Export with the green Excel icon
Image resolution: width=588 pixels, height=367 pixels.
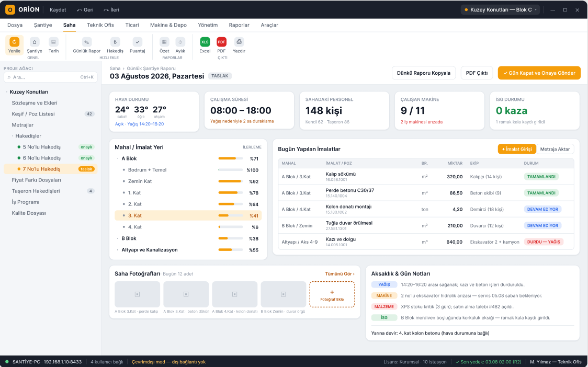pos(205,42)
